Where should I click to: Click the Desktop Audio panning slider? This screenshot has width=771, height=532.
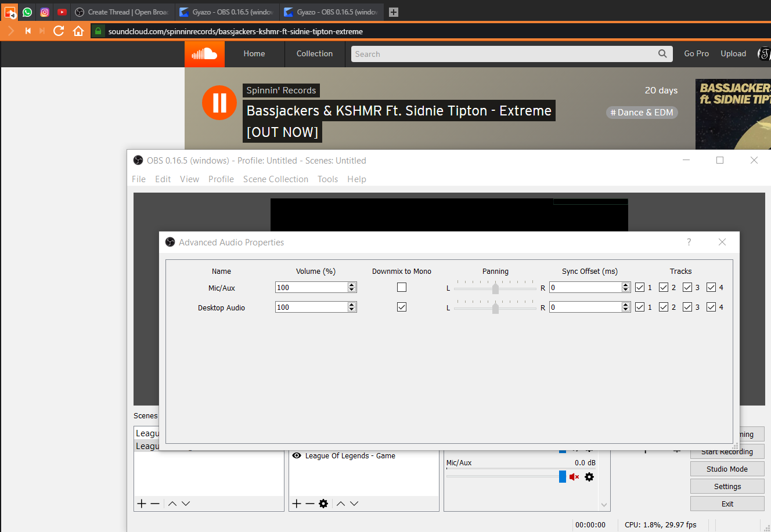pos(495,307)
